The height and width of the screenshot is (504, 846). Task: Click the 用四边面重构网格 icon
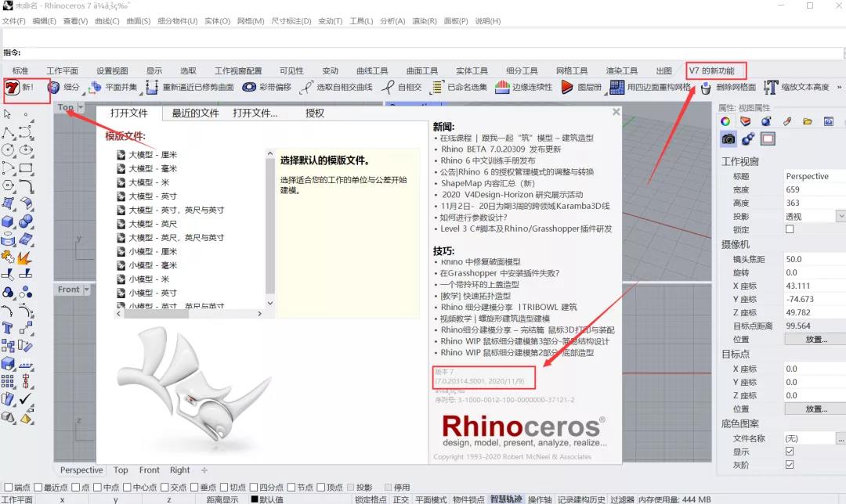tap(616, 87)
